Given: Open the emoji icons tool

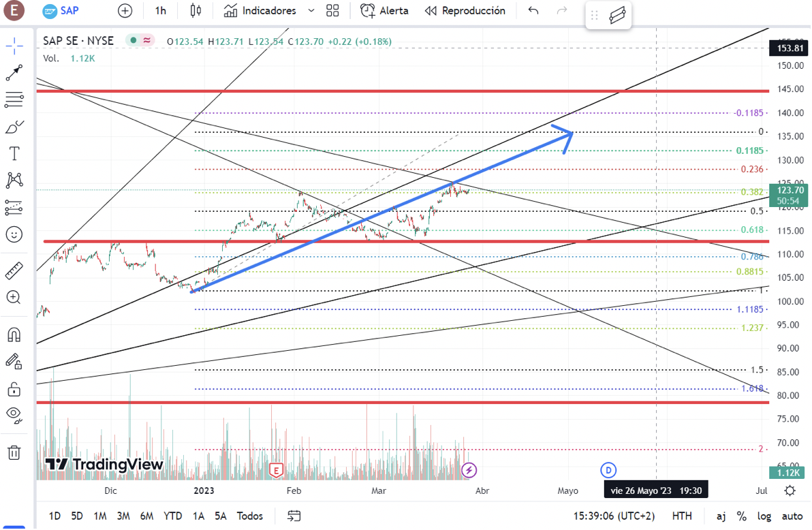Looking at the screenshot, I should tap(14, 235).
